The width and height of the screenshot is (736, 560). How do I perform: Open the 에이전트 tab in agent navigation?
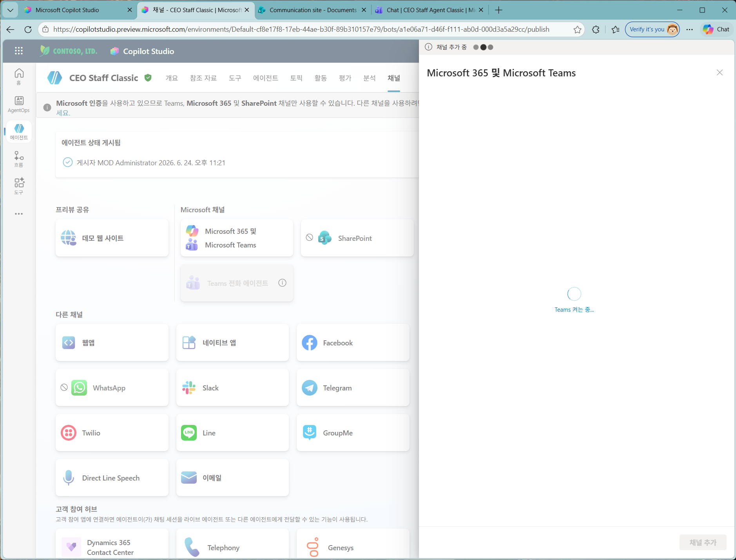[266, 78]
